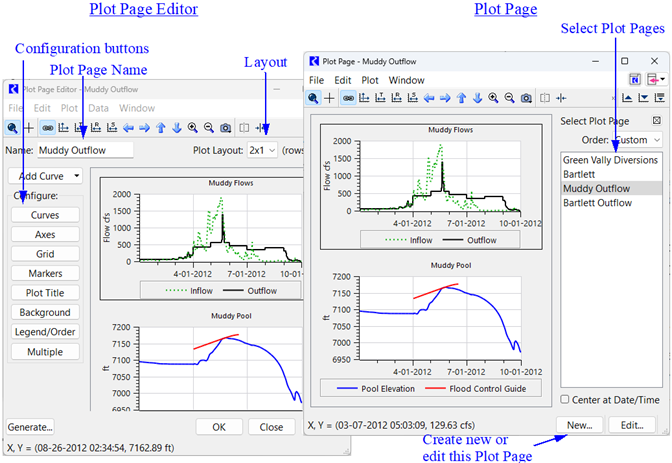The image size is (672, 463).
Task: Toggle the linked axes icon in Plot Page toolbar
Action: 347,98
